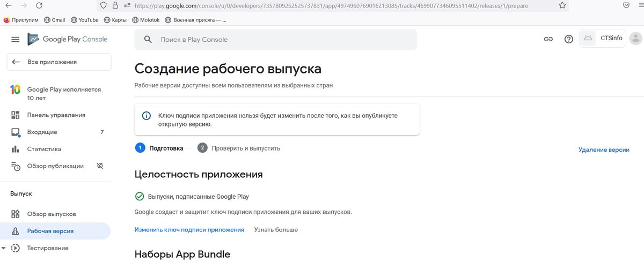Click the green checkmark signing status icon
The image size is (644, 262).
pyautogui.click(x=140, y=197)
